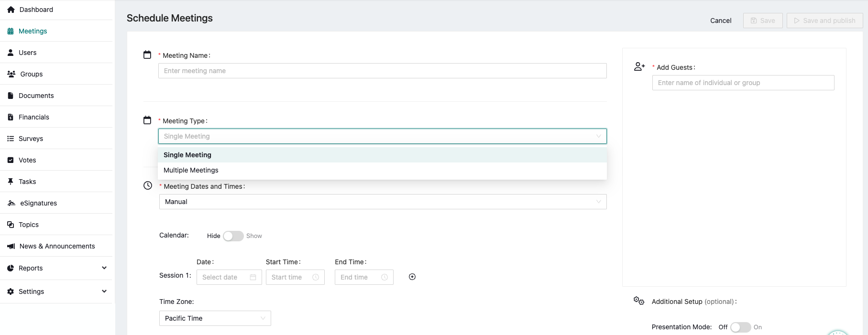Click the Dashboard home icon
868x335 pixels.
pyautogui.click(x=11, y=10)
